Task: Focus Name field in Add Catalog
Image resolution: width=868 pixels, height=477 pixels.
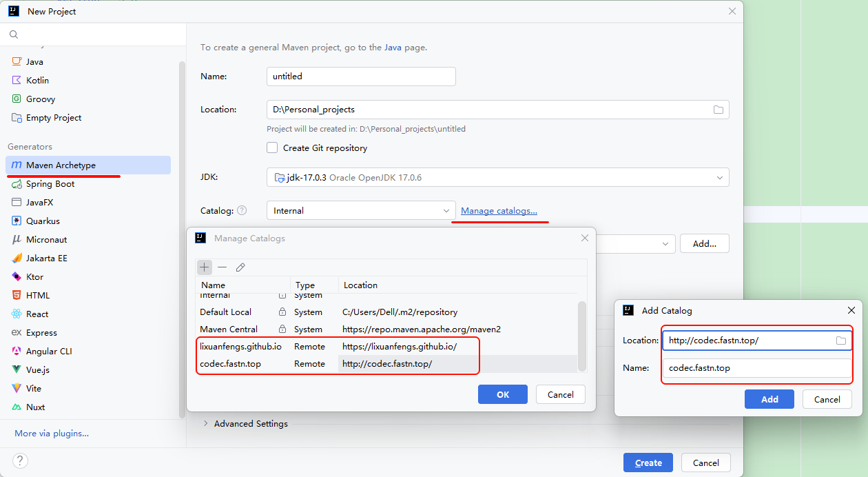Action: 757,368
